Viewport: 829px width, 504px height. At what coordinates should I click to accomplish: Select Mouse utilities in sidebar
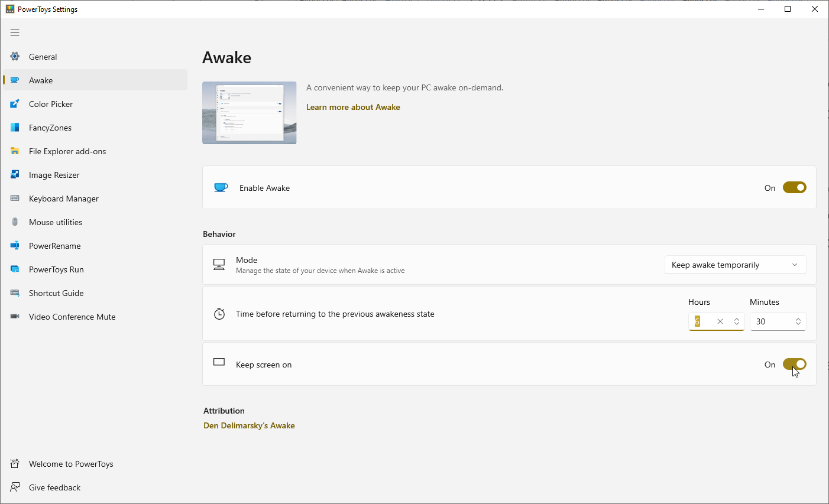[95, 222]
